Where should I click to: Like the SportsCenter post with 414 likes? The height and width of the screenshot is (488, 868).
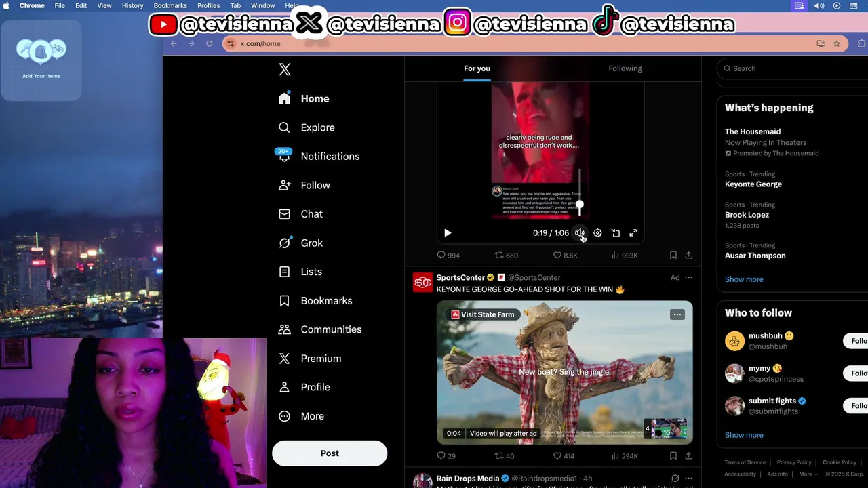(564, 456)
